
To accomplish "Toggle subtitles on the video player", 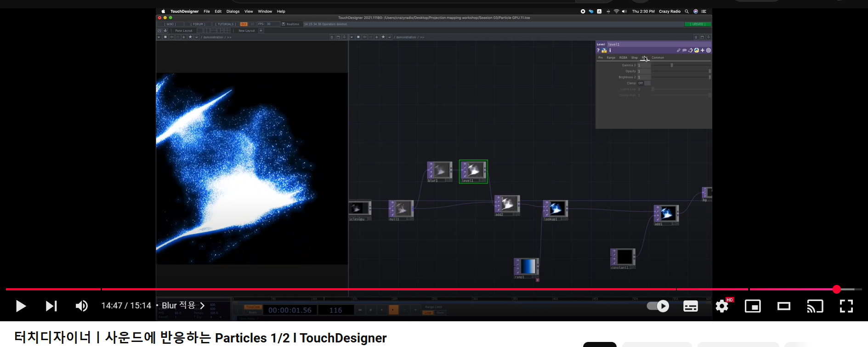I will point(691,306).
